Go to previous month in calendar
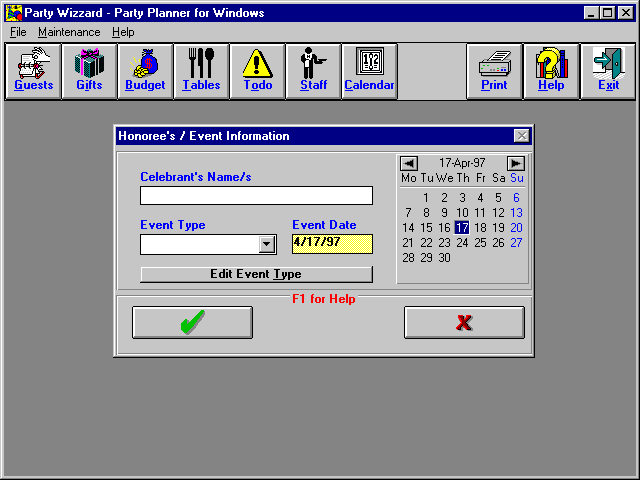640x480 pixels. [408, 163]
